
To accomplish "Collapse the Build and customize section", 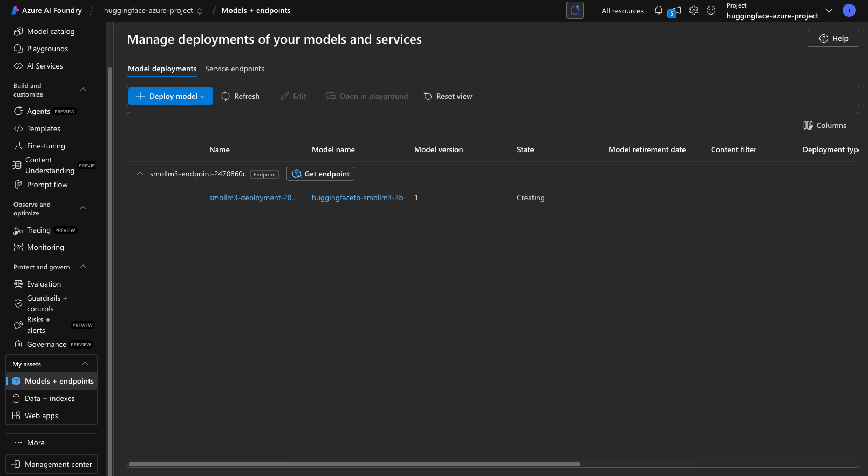I will (x=83, y=90).
